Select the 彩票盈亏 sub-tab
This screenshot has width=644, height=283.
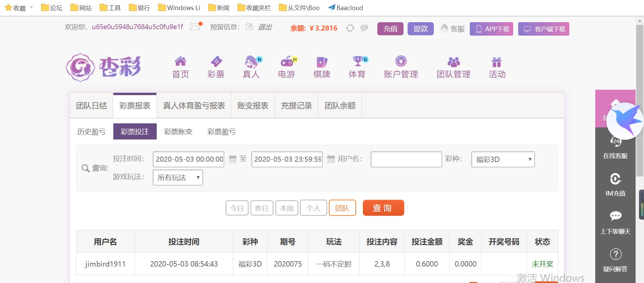[222, 131]
